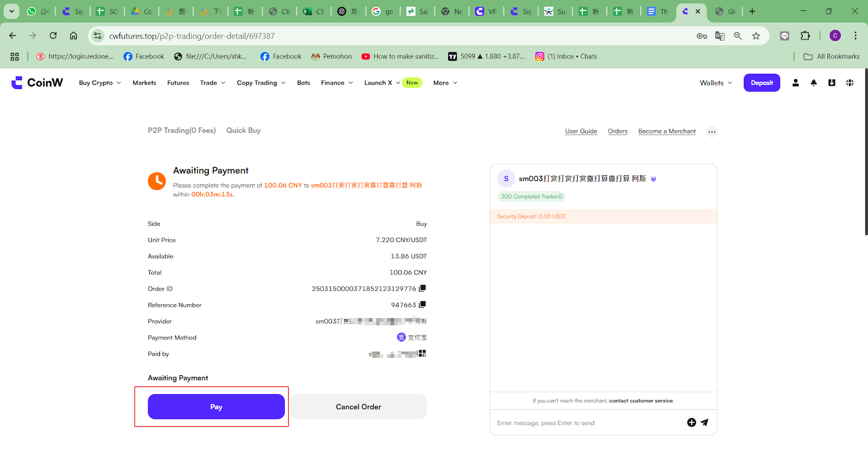Switch to Quick Buy tab
The width and height of the screenshot is (868, 450).
pyautogui.click(x=244, y=131)
